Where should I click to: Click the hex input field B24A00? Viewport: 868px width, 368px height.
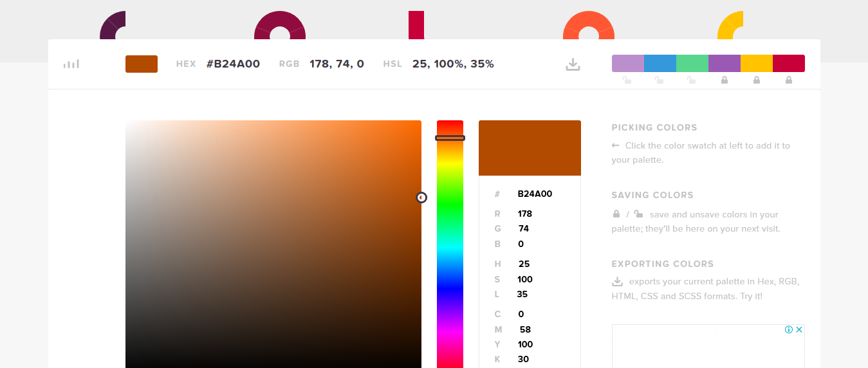click(535, 194)
